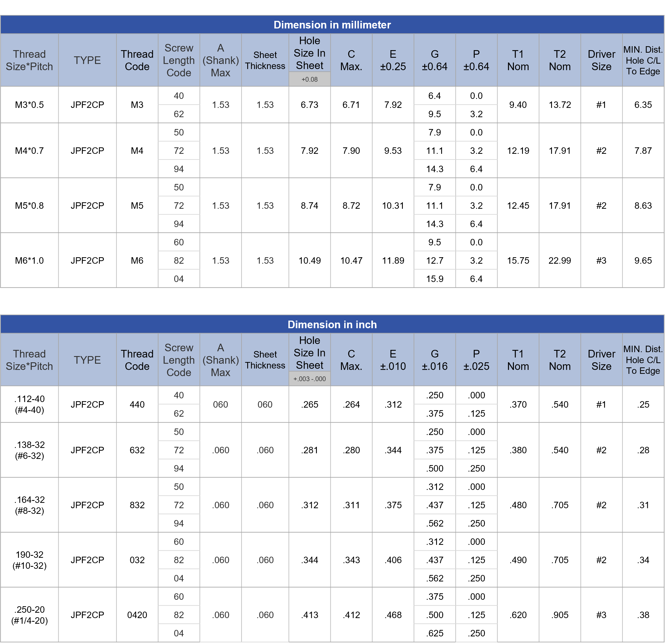
Task: Select edge distance value 6.35
Action: (x=643, y=105)
